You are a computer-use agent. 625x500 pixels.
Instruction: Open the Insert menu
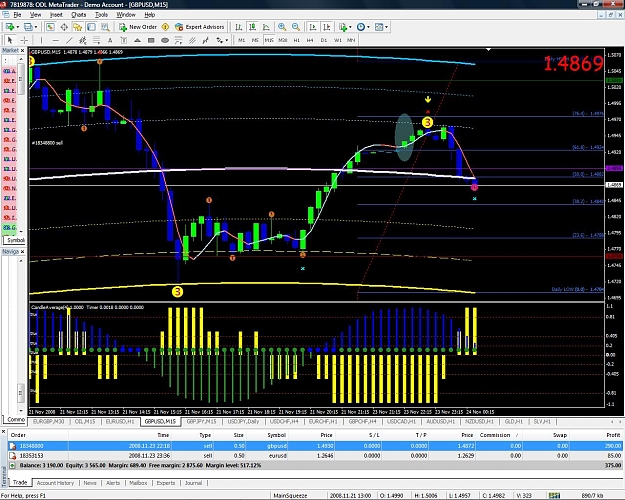coord(56,15)
